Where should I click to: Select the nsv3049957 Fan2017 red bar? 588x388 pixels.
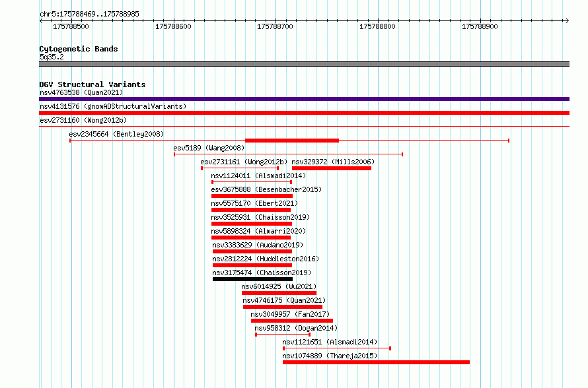pyautogui.click(x=292, y=321)
